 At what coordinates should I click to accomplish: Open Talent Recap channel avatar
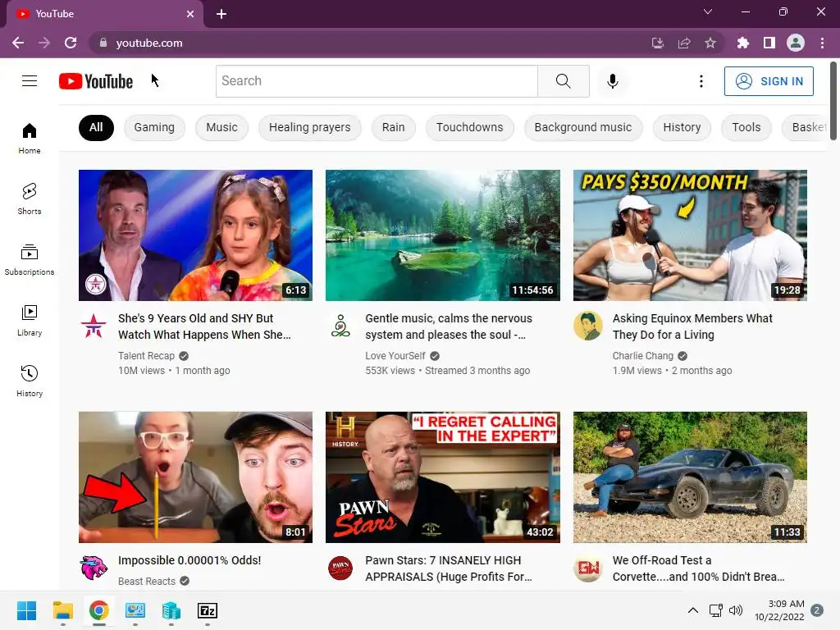[x=94, y=326]
